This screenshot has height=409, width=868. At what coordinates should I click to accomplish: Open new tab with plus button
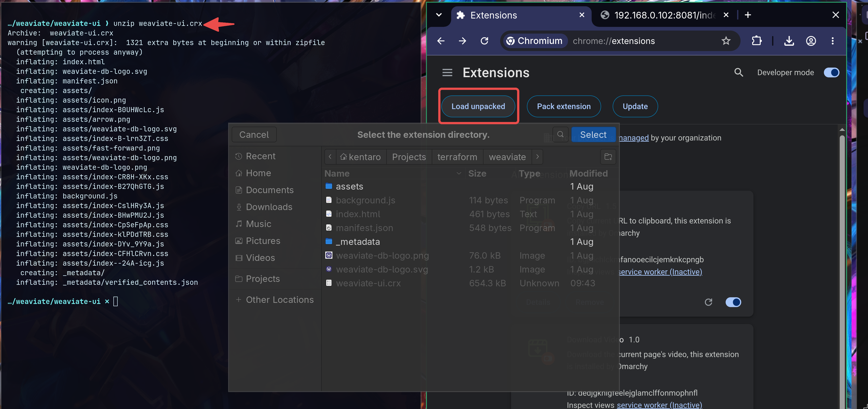748,15
